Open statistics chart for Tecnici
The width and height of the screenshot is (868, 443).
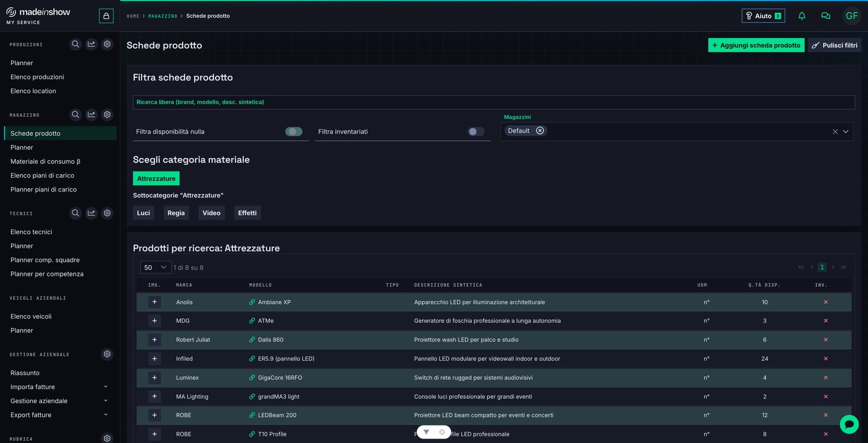(91, 213)
